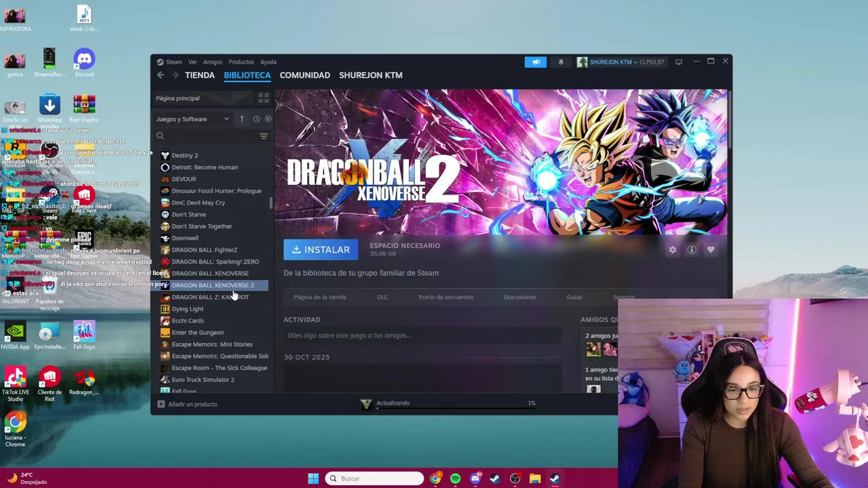868x488 pixels.
Task: Open the Redragon desktop shortcut
Action: (x=84, y=381)
